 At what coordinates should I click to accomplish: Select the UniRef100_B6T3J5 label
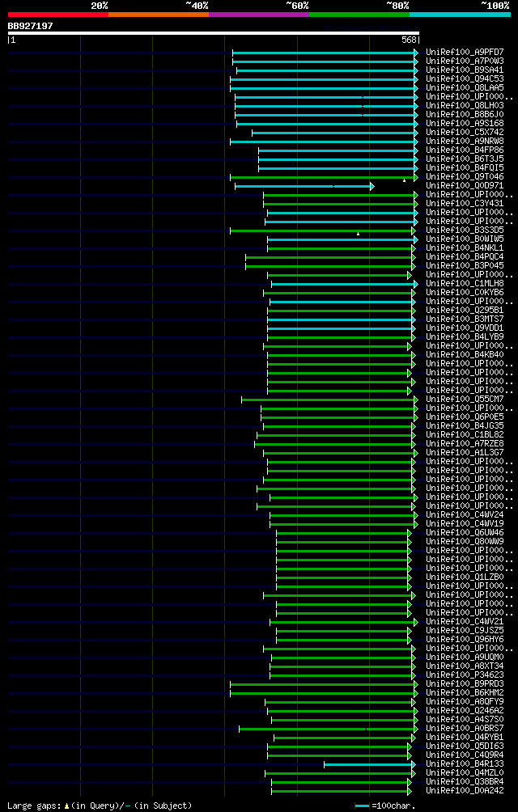[x=465, y=159]
